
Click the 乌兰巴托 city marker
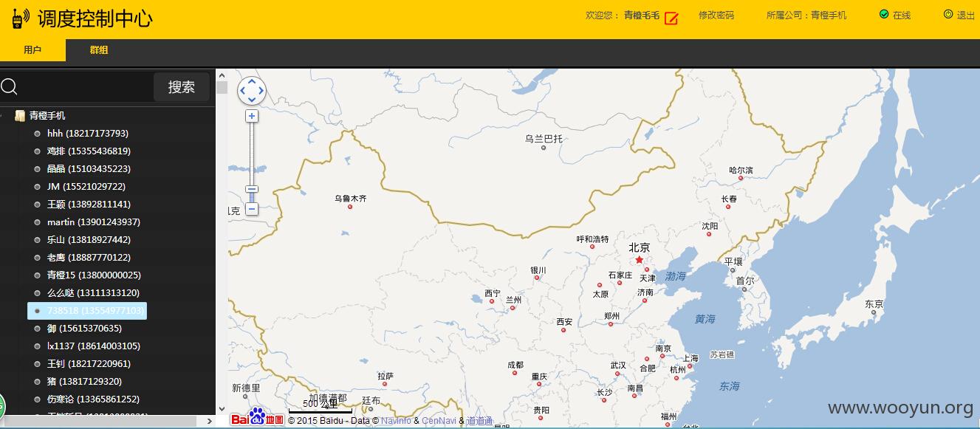[x=544, y=147]
